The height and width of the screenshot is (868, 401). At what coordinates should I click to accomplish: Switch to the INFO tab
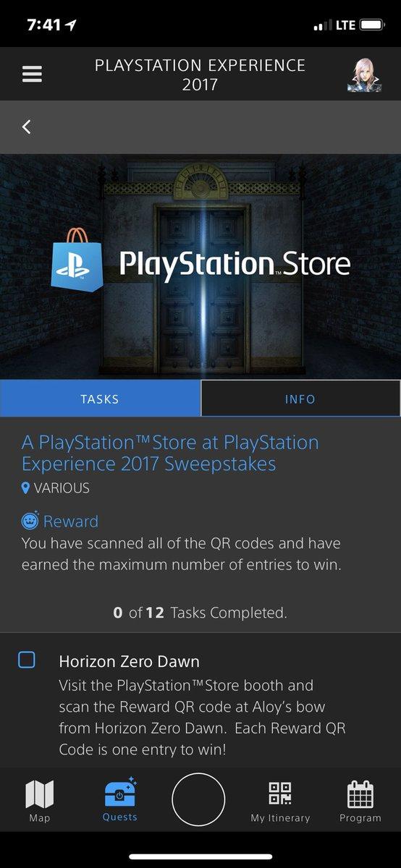[x=300, y=399]
